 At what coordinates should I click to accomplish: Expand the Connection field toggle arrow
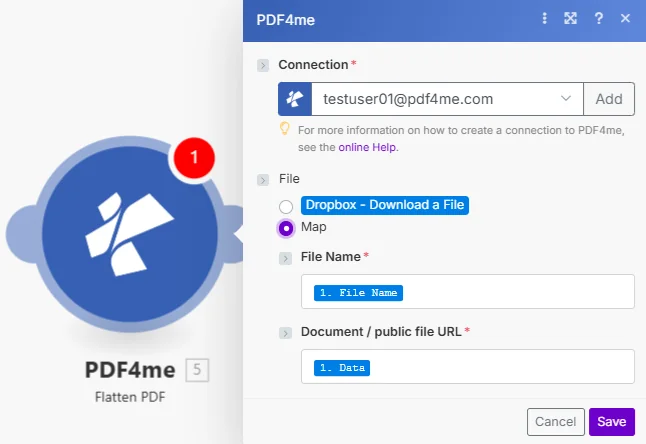point(263,65)
